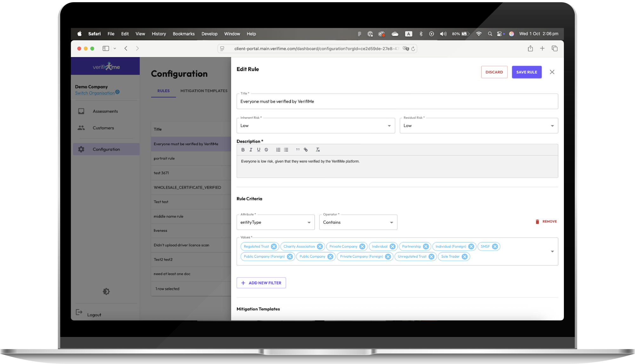Viewport: 635px width, 364px height.
Task: Open the Inherent Risk dropdown
Action: [x=316, y=126]
